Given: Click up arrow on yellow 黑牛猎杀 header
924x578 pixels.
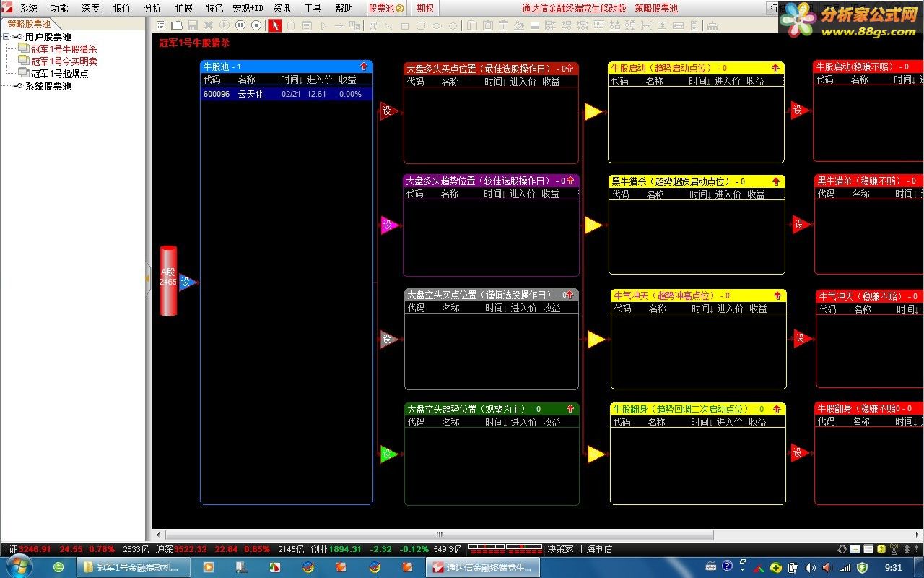Looking at the screenshot, I should [x=777, y=181].
